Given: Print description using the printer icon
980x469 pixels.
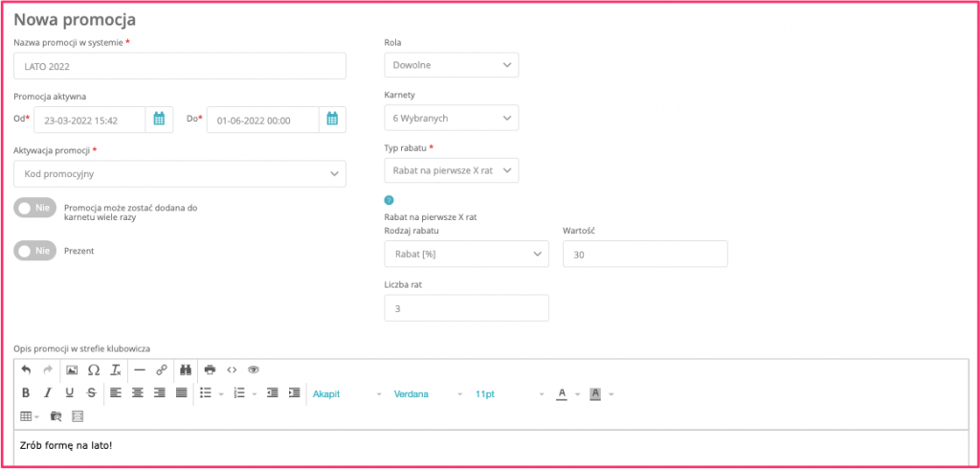Looking at the screenshot, I should [x=210, y=370].
